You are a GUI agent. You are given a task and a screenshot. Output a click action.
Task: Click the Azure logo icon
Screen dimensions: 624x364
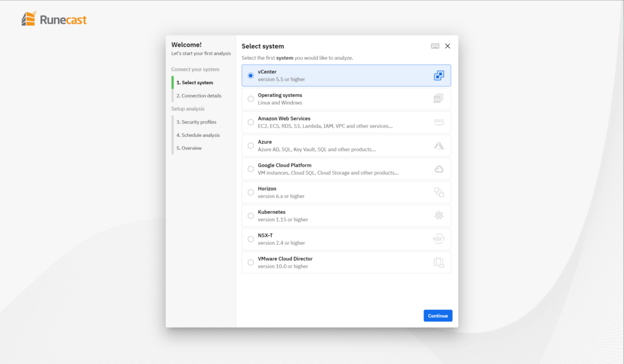[x=439, y=145]
